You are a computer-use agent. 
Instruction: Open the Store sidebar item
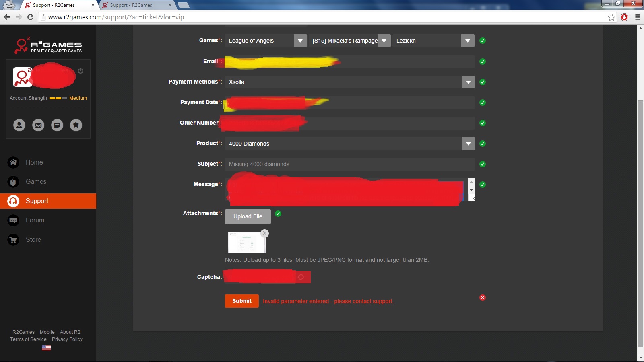(33, 239)
